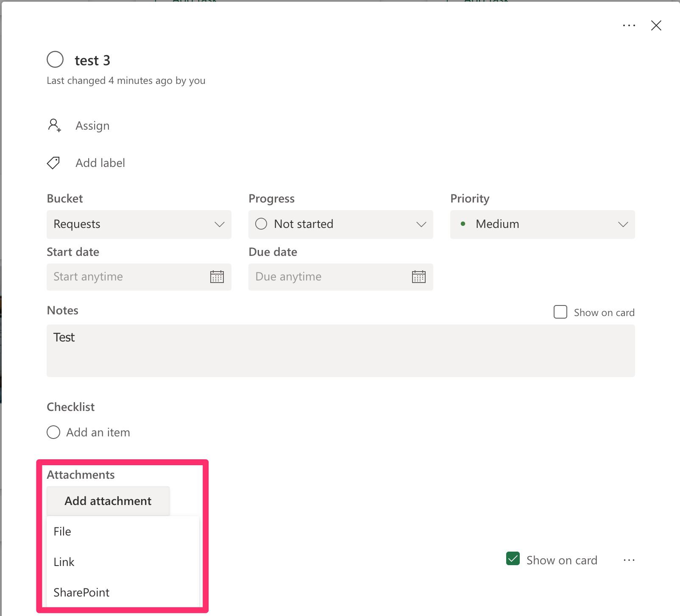The width and height of the screenshot is (680, 616).
Task: Click the green Medium priority dot
Action: click(464, 225)
